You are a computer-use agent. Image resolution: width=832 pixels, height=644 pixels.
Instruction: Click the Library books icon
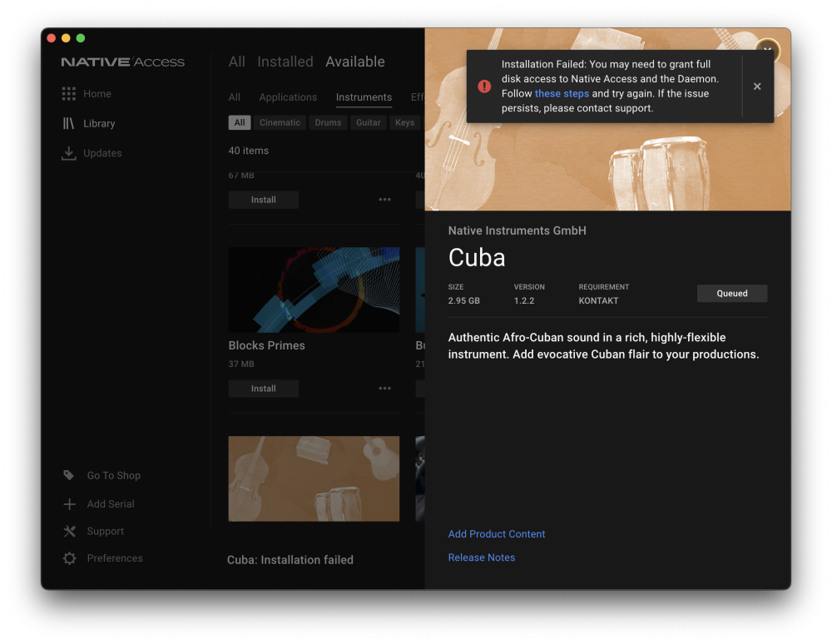68,124
